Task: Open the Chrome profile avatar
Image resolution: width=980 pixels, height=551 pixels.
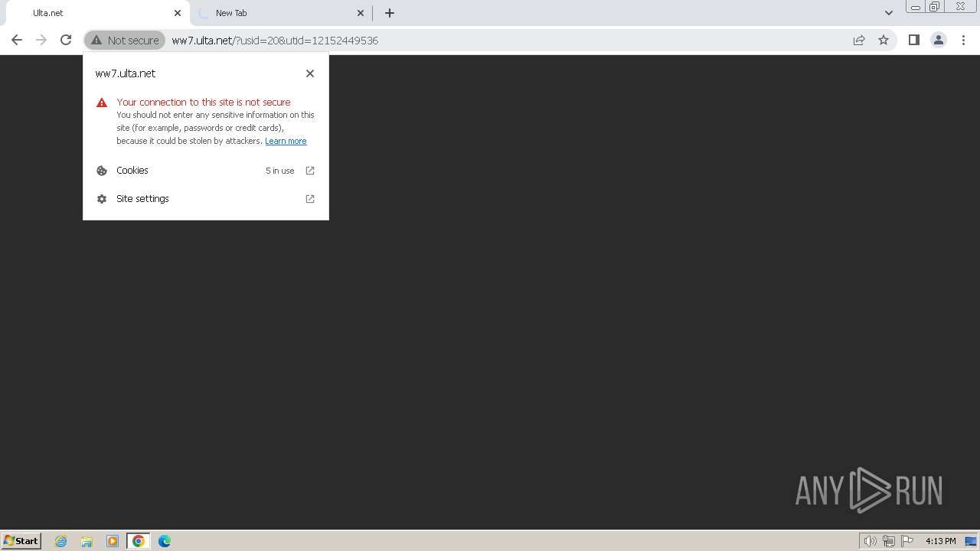Action: [938, 40]
